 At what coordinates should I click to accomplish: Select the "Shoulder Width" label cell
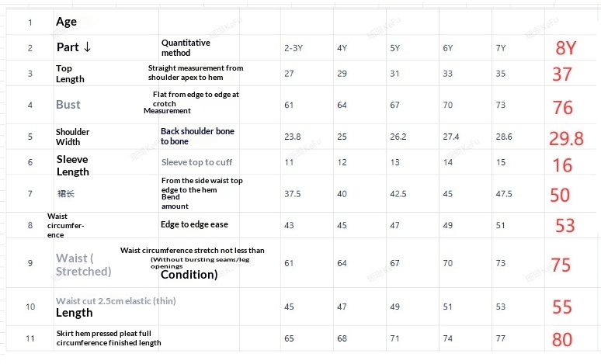[72, 137]
